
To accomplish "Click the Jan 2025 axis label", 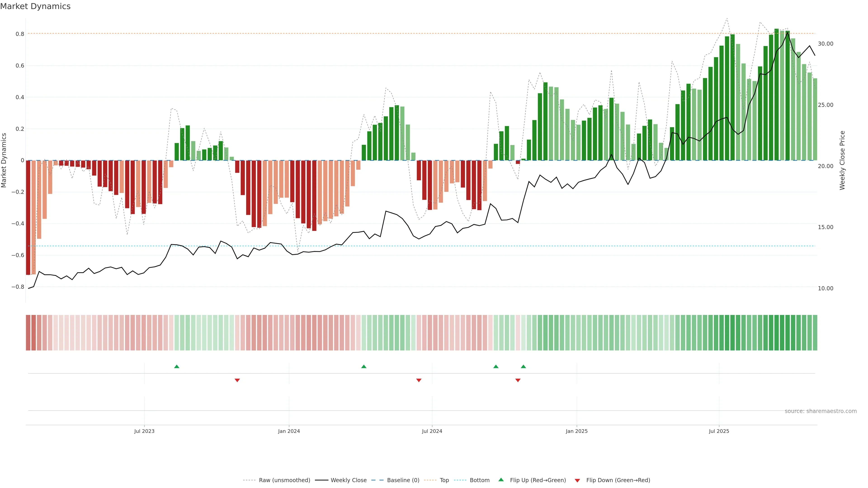I will tap(577, 431).
